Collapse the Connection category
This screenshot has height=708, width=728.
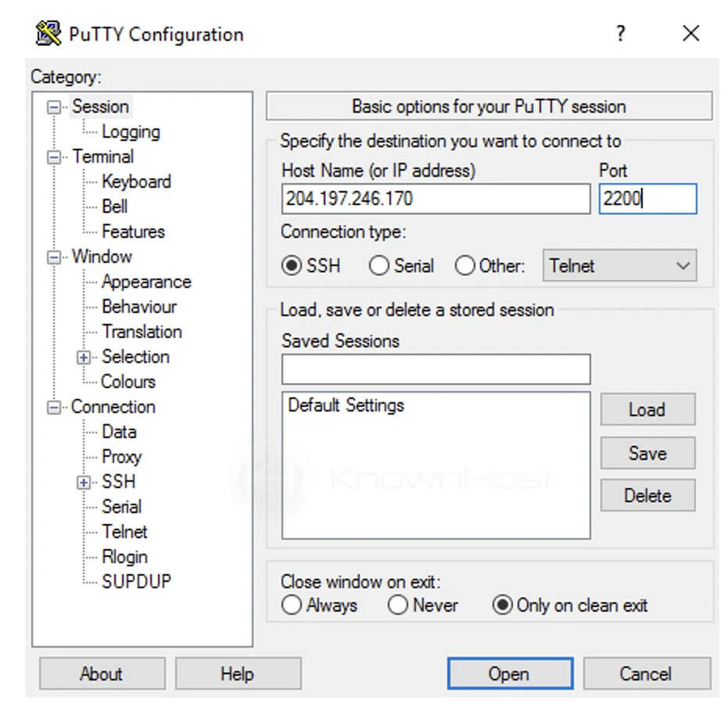[x=53, y=407]
